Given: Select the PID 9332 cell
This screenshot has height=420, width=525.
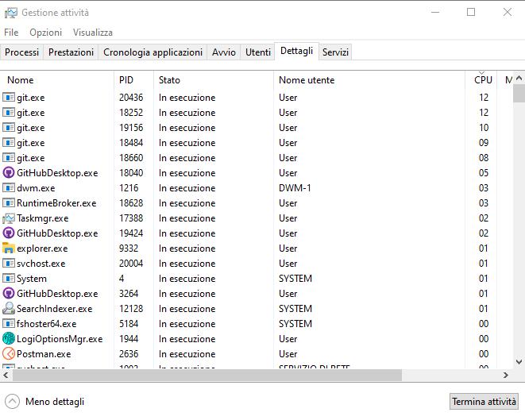Looking at the screenshot, I should pos(129,249).
